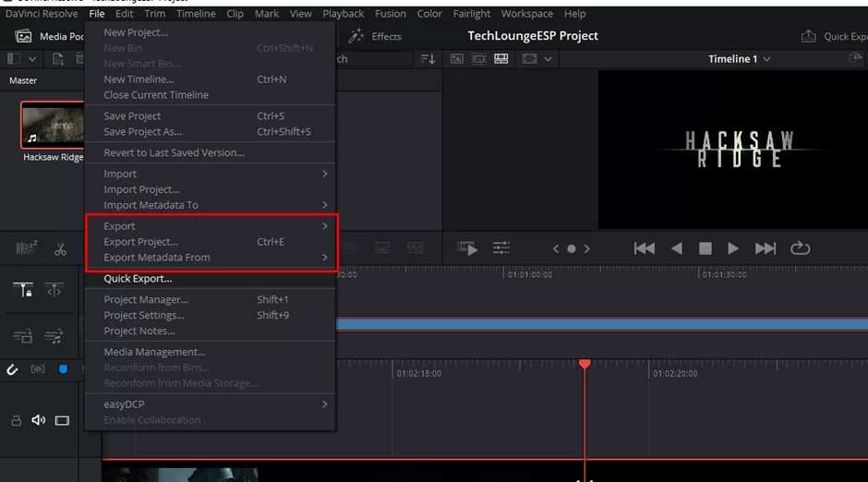
Task: Select the razor blade scissors tool
Action: pyautogui.click(x=60, y=249)
